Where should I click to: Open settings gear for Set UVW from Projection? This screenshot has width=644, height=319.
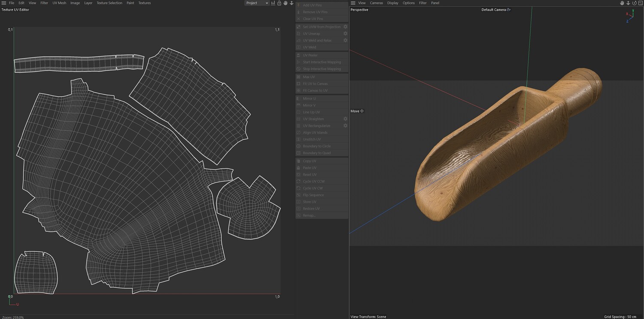pyautogui.click(x=345, y=27)
